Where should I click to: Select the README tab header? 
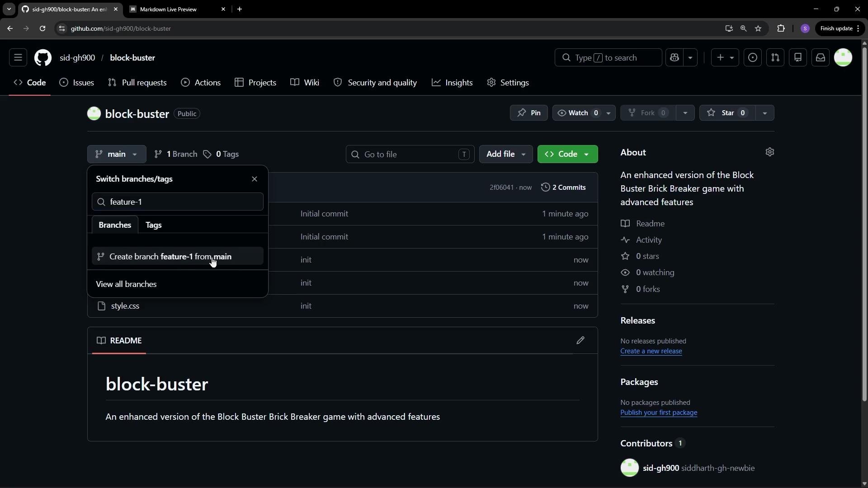119,341
